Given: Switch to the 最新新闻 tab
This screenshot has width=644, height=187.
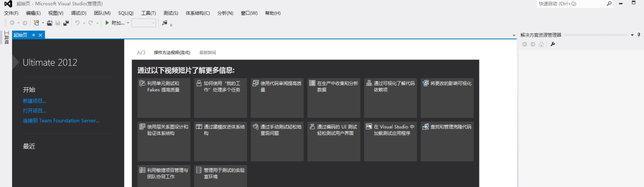Looking at the screenshot, I should [x=208, y=52].
